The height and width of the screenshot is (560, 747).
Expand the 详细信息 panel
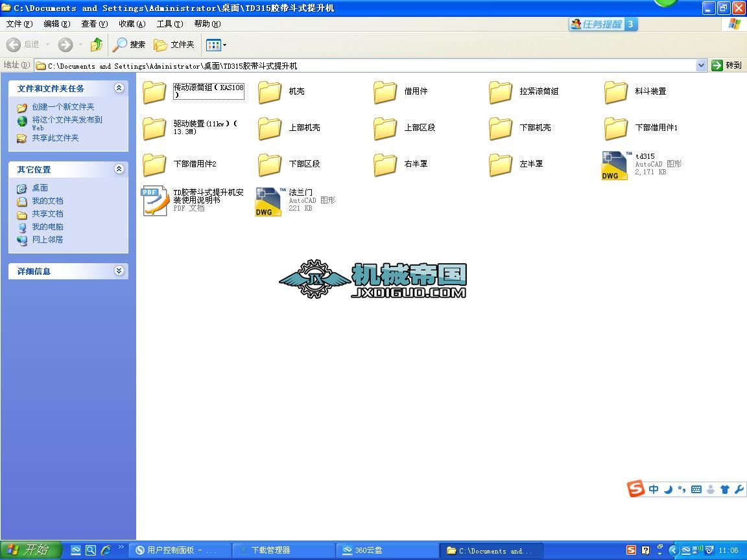(x=119, y=271)
